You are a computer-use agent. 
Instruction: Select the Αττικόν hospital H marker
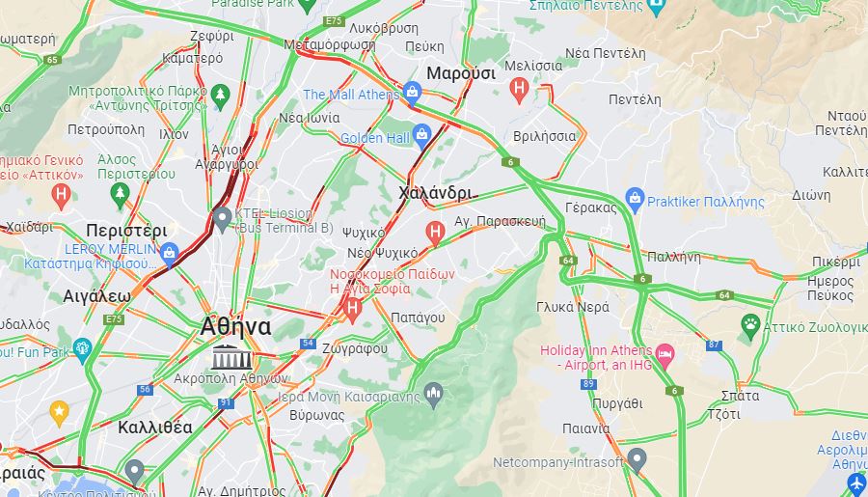click(61, 196)
